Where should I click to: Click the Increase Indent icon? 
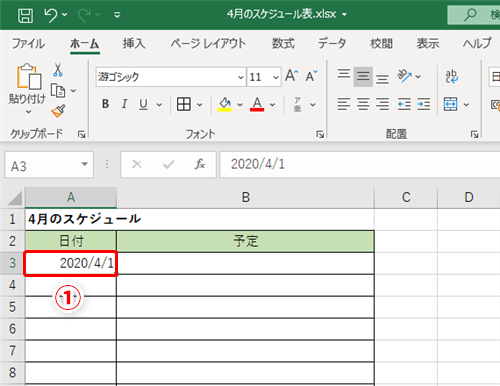click(x=424, y=104)
